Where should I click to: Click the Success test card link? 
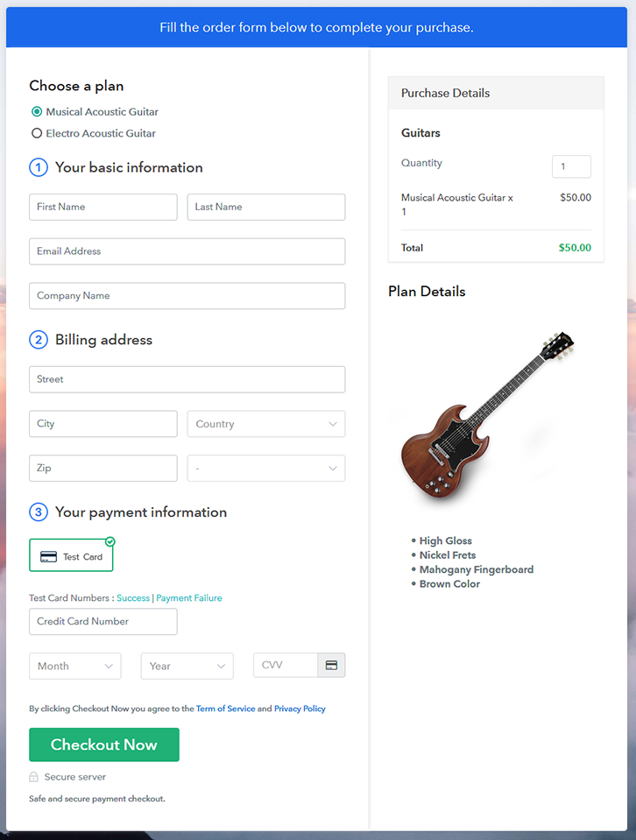click(133, 598)
